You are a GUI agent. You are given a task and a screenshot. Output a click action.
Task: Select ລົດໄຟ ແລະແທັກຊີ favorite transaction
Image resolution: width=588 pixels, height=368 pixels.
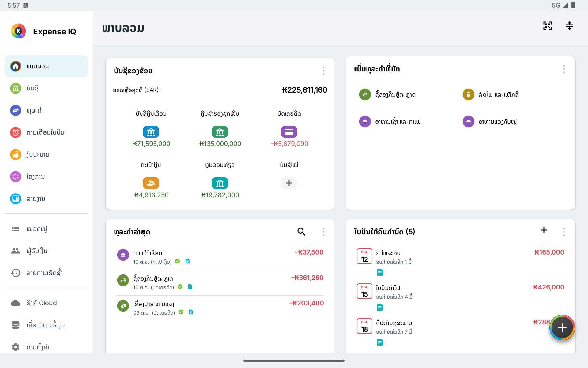[x=491, y=94]
